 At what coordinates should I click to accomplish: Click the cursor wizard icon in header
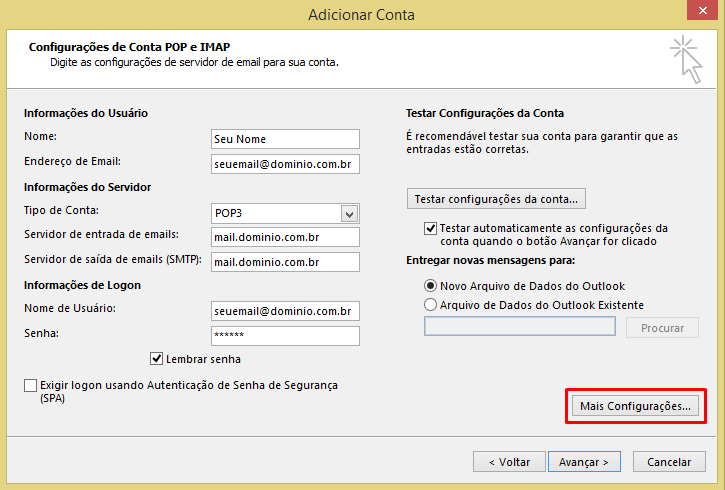[x=687, y=60]
